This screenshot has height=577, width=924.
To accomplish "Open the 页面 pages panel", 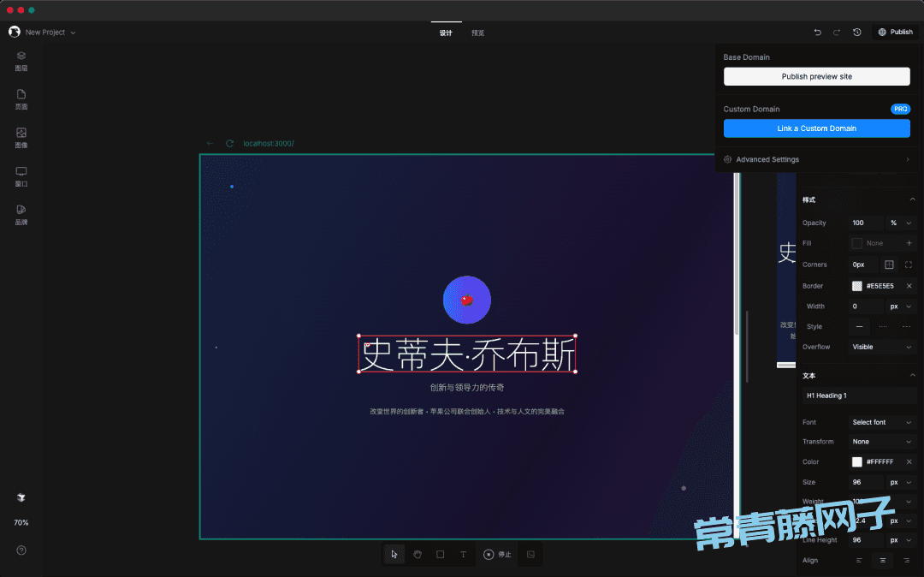I will (x=21, y=99).
